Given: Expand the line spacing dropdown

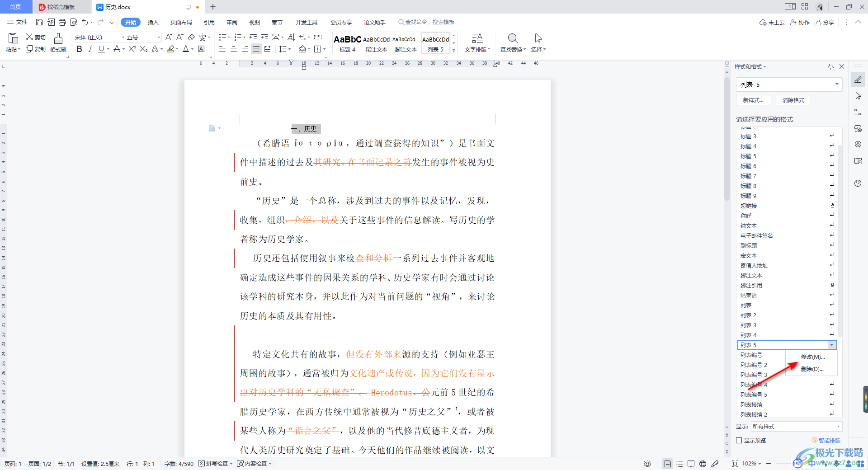Looking at the screenshot, I should pyautogui.click(x=289, y=49).
